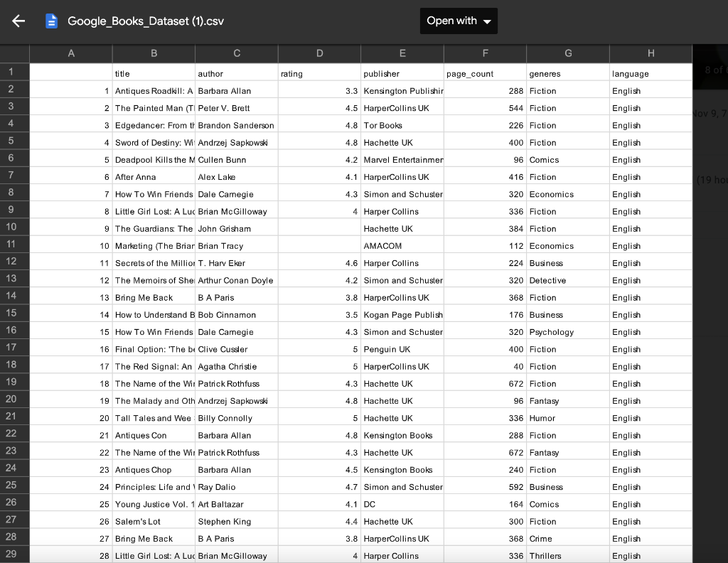Click the Open with button
The height and width of the screenshot is (563, 728).
(453, 21)
